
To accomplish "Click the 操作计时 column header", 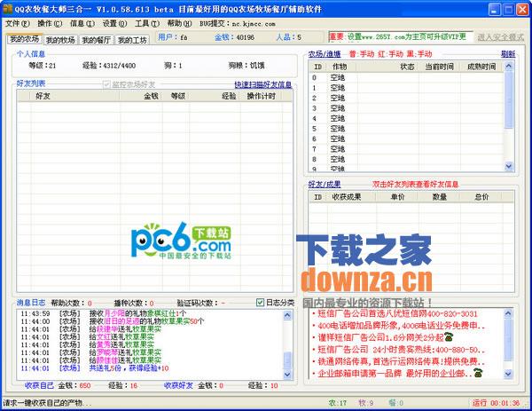I will tap(262, 96).
